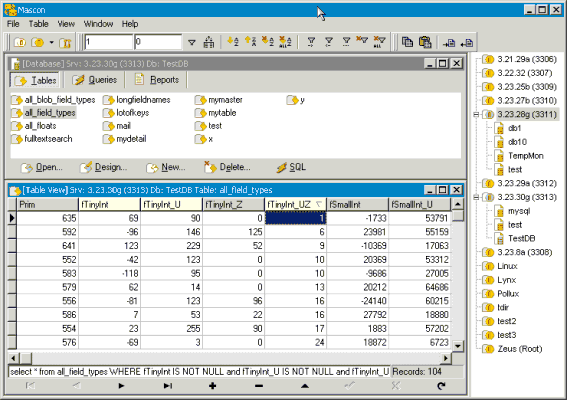
Task: Remove all filters using the ALL funnel icon
Action: pos(380,42)
